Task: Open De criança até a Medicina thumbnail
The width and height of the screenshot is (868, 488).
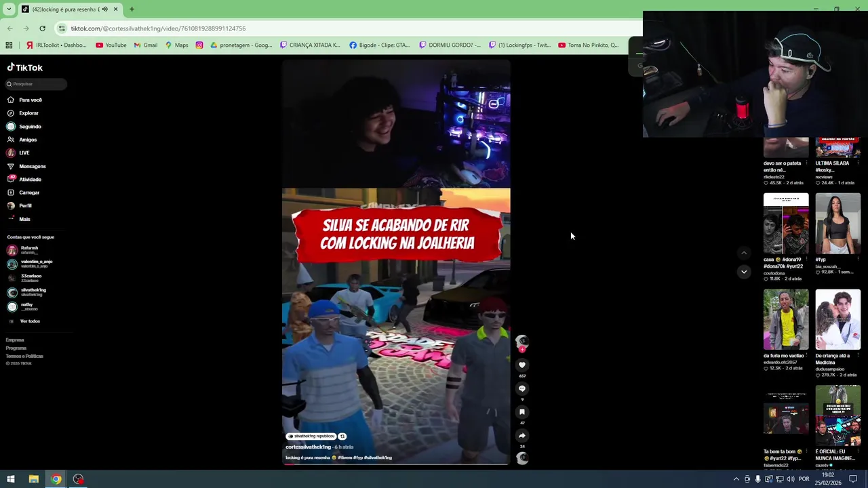Action: click(x=837, y=320)
